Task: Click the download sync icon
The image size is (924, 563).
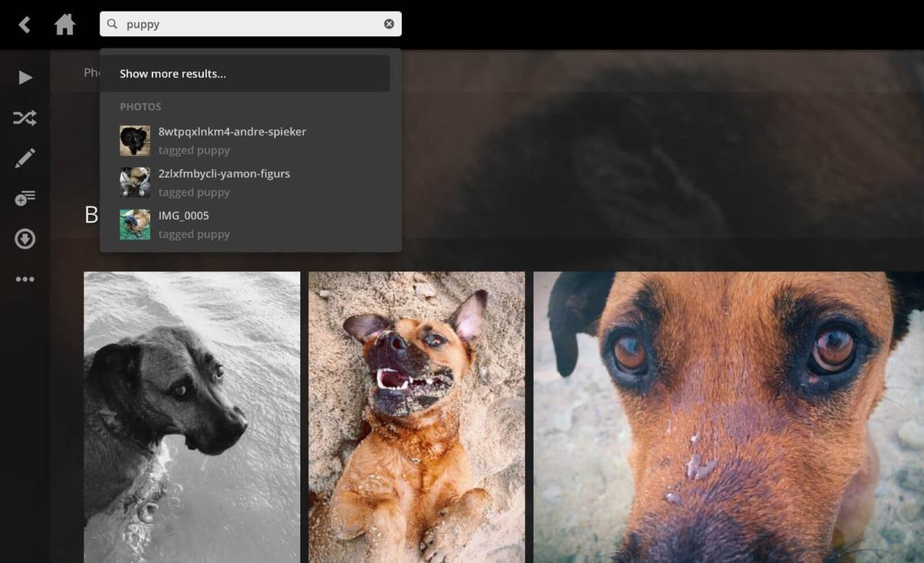Action: click(25, 239)
